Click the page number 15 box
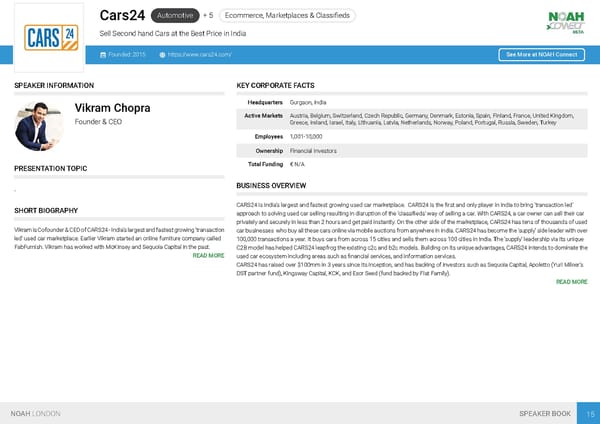Viewport: 600px width, 424px height. 590,413
